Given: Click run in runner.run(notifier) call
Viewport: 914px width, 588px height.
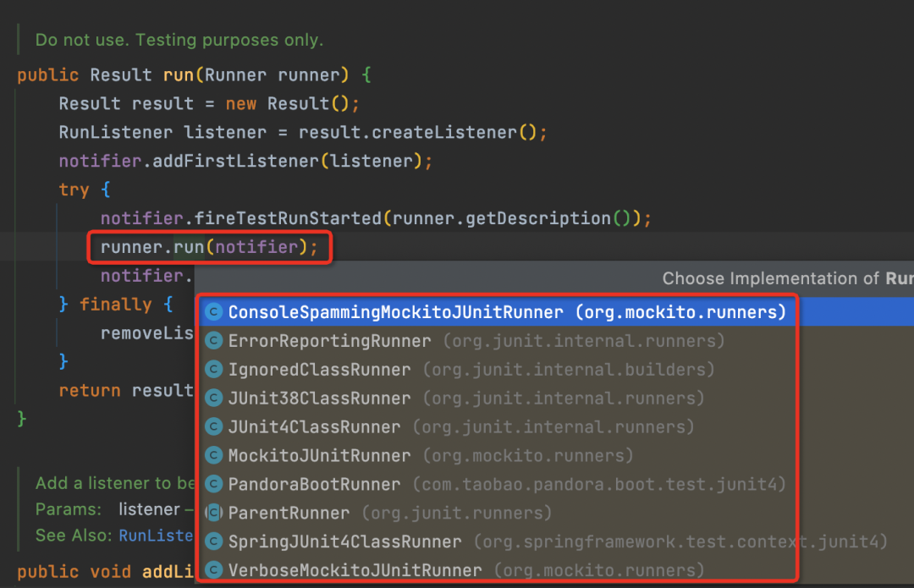Looking at the screenshot, I should tap(189, 247).
